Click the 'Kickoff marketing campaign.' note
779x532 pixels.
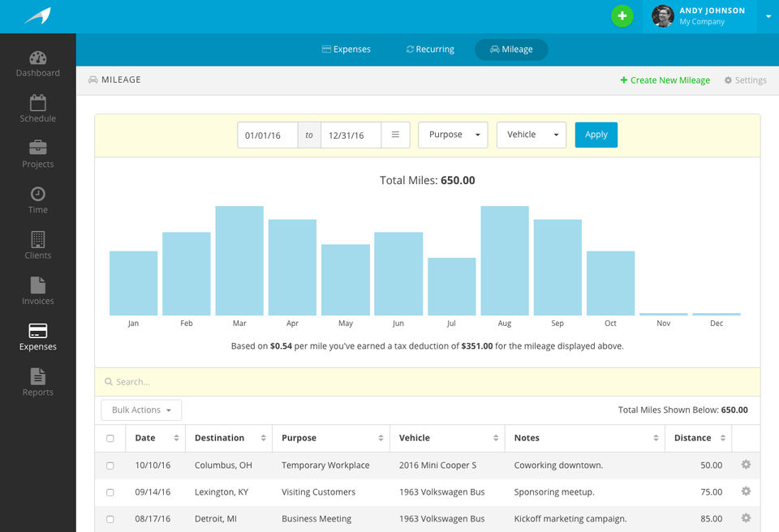coord(570,519)
